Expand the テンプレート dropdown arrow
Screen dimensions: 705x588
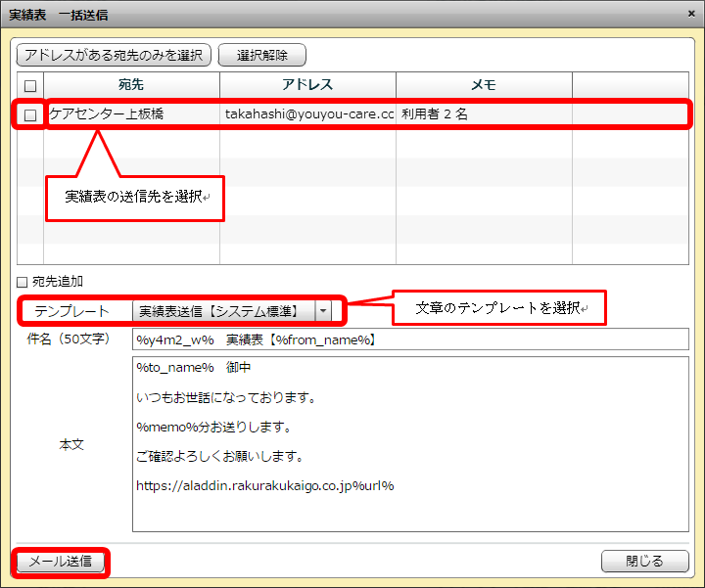(322, 311)
